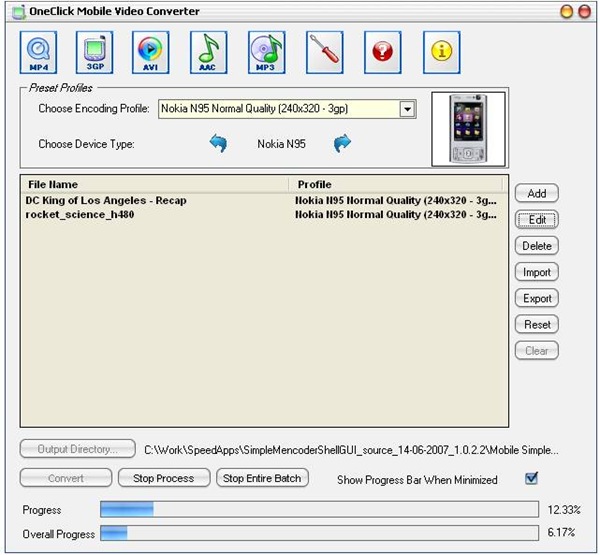Viewport: 600px width, 555px height.
Task: Click the Add button
Action: pyautogui.click(x=536, y=193)
